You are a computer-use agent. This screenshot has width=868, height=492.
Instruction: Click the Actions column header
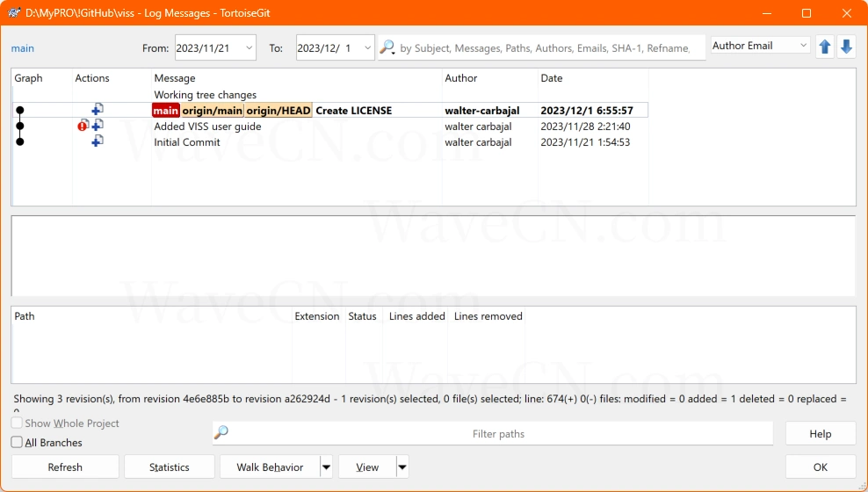pos(112,78)
